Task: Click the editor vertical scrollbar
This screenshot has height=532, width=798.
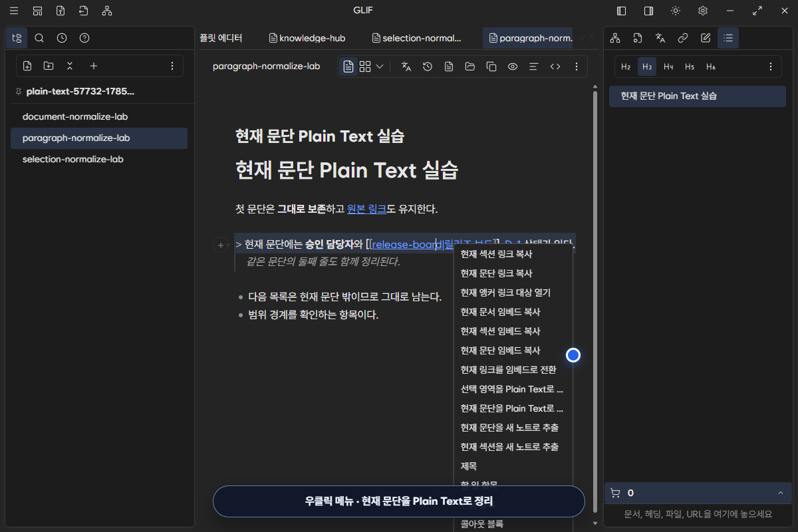Action: [595, 303]
